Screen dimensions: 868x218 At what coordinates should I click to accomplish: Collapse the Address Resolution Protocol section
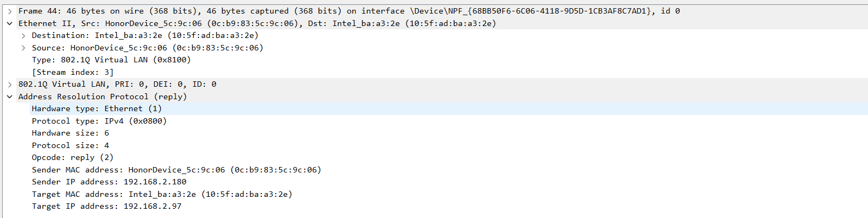pos(10,97)
